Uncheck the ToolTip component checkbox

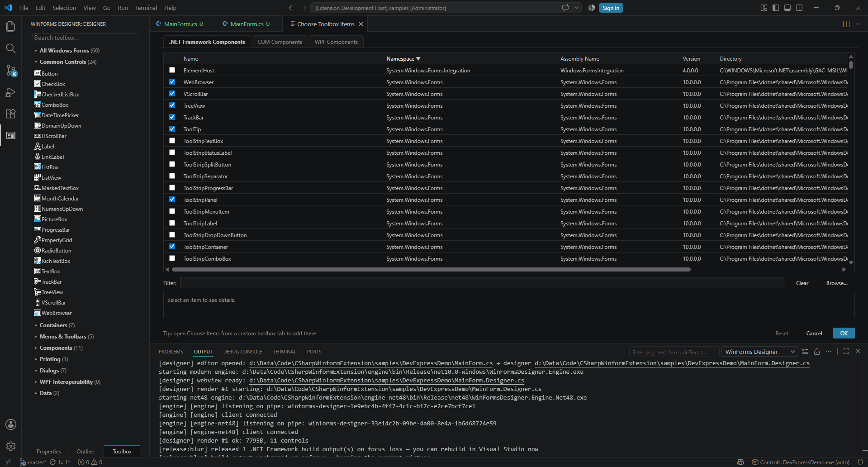172,129
